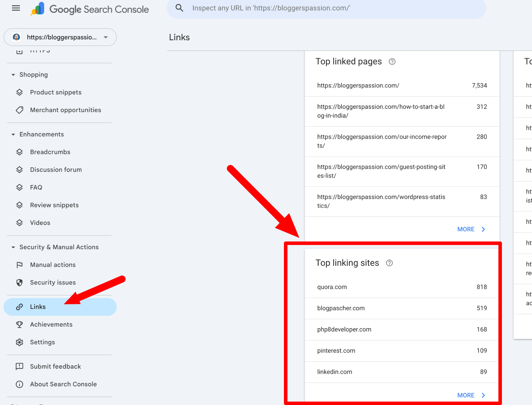Select Submit feedback in the sidebar
532x405 pixels.
tap(55, 366)
